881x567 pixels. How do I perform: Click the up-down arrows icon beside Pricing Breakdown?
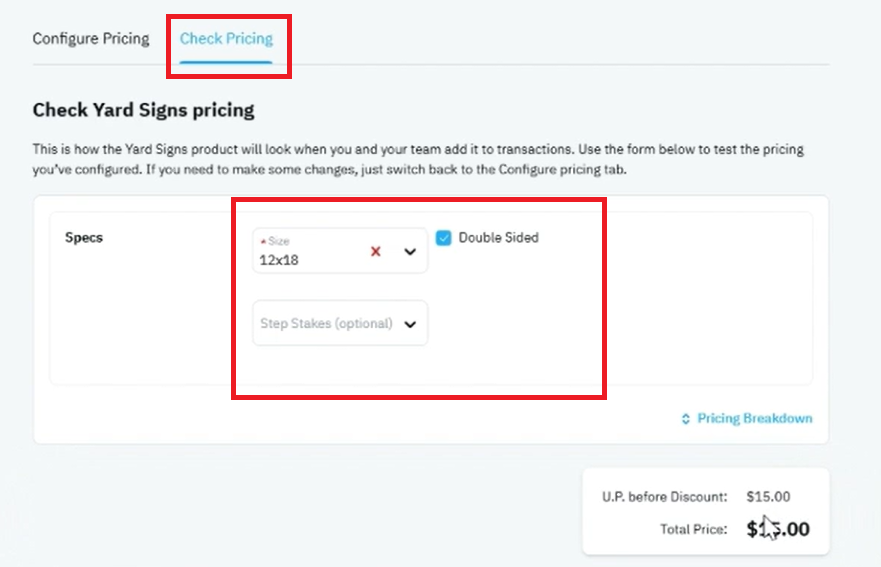coord(685,419)
